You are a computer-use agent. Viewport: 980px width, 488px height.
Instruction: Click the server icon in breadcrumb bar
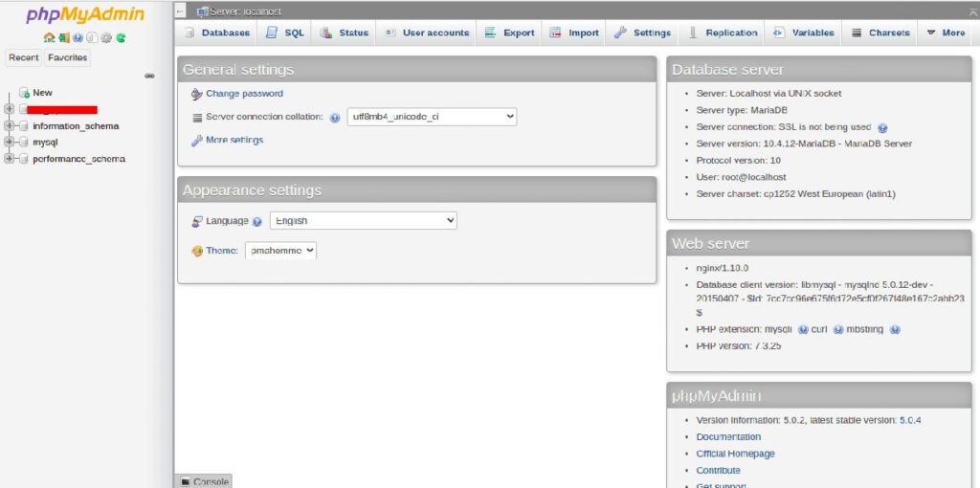203,11
